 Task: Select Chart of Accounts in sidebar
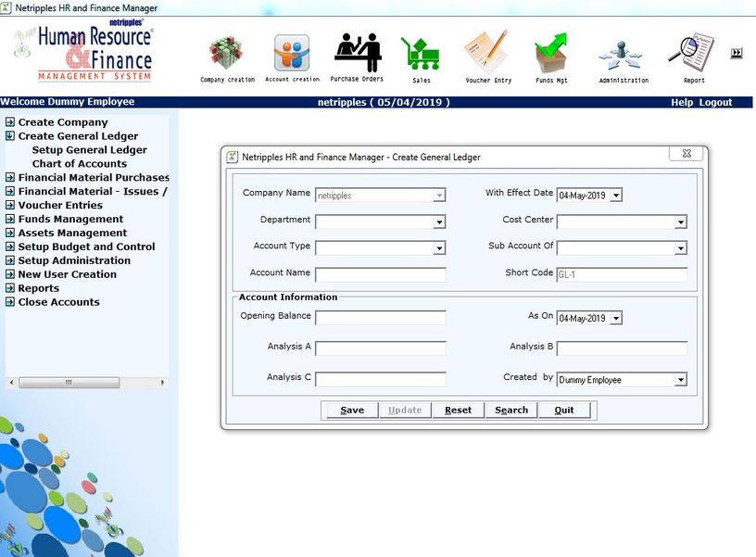(80, 164)
